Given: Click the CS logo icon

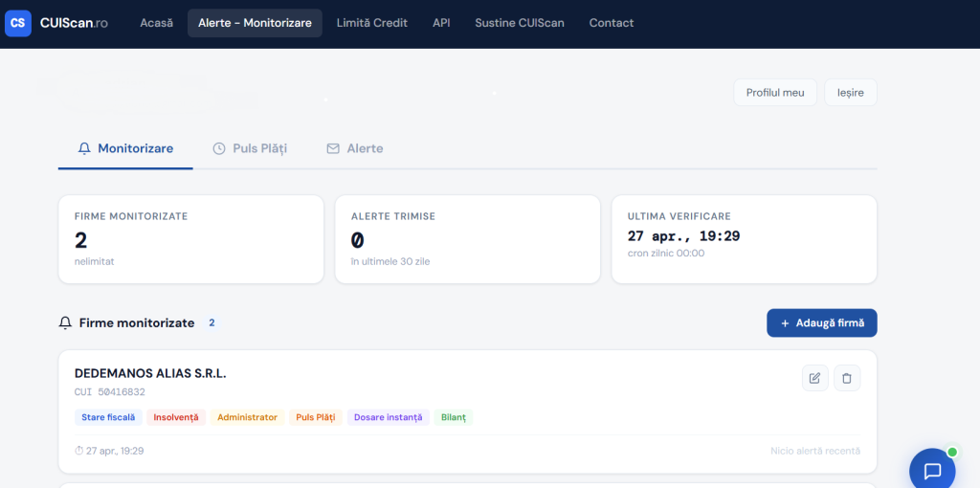Looking at the screenshot, I should click(18, 23).
